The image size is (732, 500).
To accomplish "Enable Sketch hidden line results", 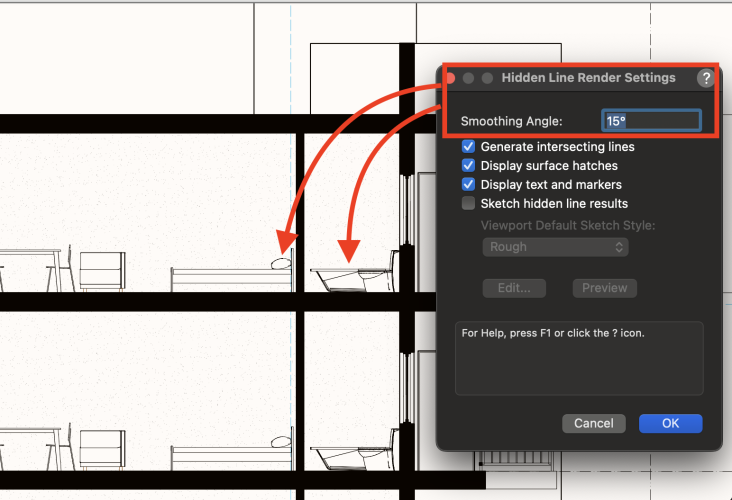I will point(468,204).
